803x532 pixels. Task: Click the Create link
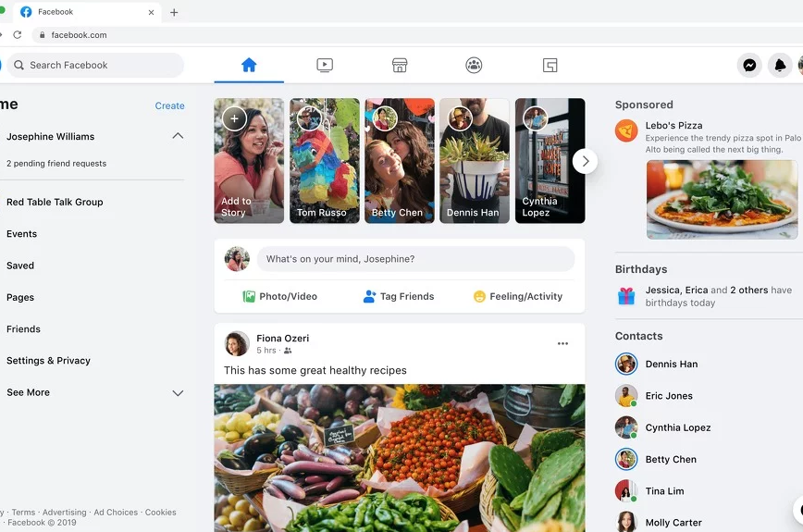pyautogui.click(x=169, y=105)
